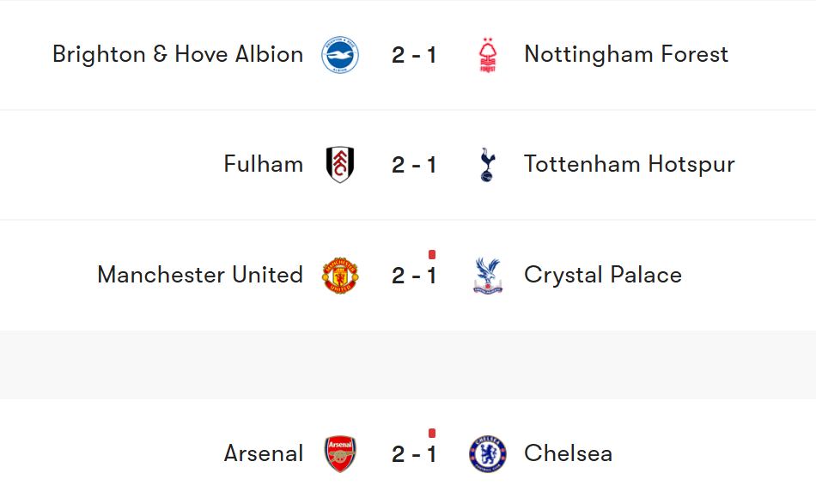The width and height of the screenshot is (816, 504).
Task: Open the Brighton vs Nottingham Forest score
Action: [x=414, y=56]
